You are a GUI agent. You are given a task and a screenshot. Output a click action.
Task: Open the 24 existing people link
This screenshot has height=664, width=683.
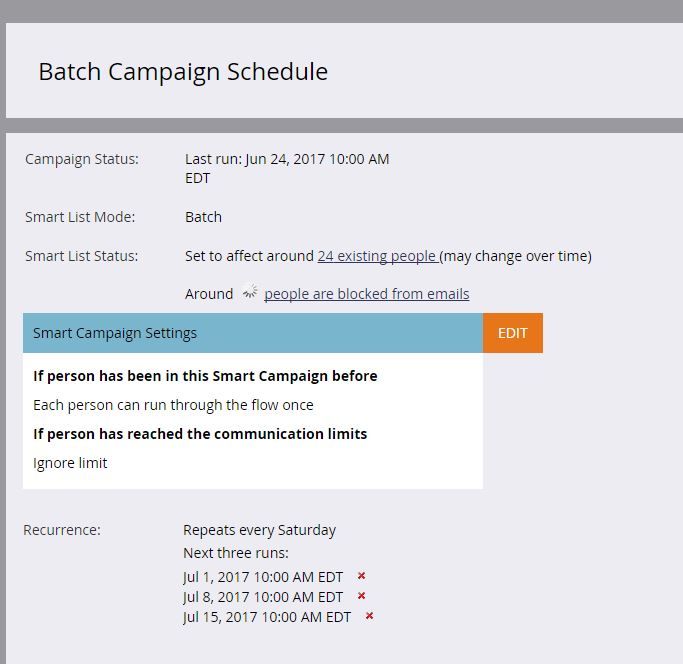coord(377,256)
